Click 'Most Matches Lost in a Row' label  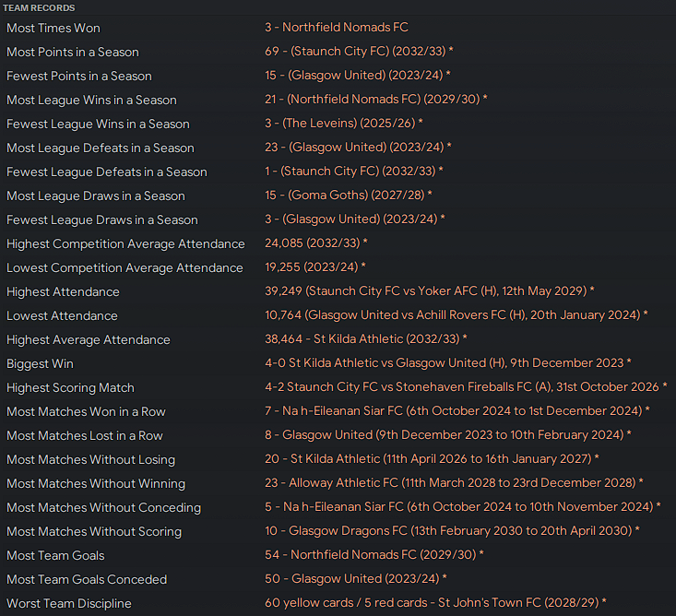85,436
